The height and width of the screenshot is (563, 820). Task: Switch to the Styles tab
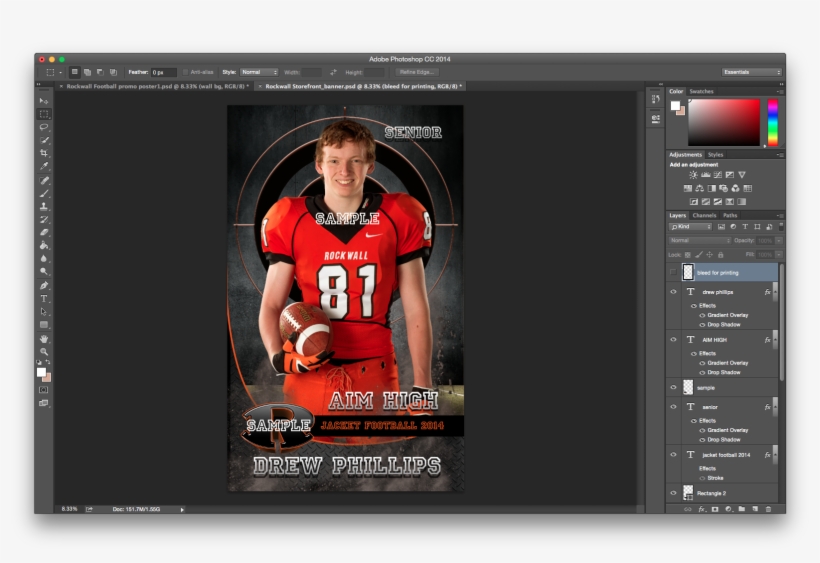pos(715,155)
